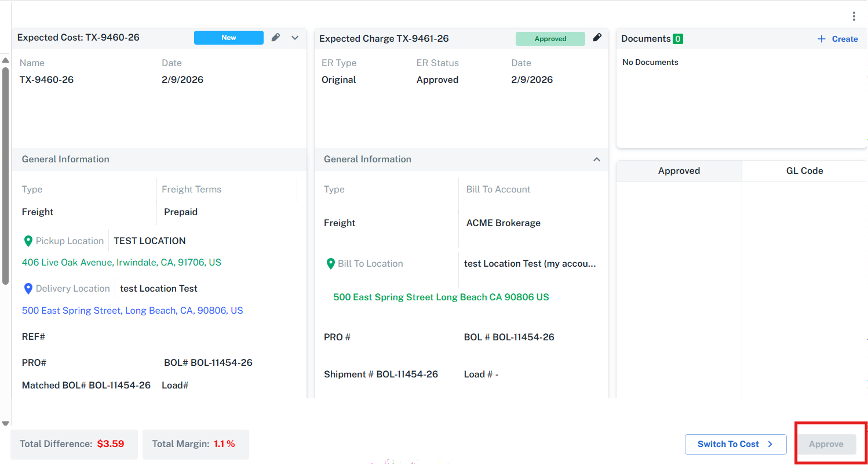Click the New status badge

(228, 38)
